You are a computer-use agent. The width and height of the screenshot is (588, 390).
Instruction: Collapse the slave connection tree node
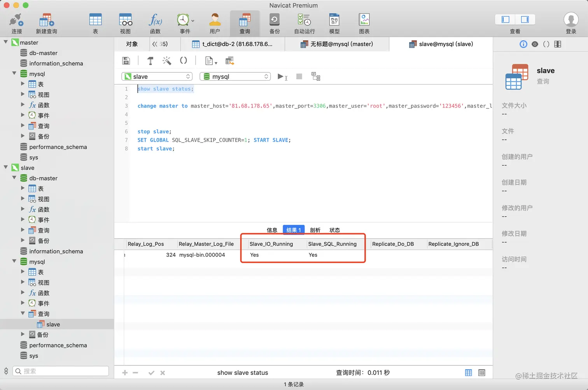pyautogui.click(x=6, y=167)
